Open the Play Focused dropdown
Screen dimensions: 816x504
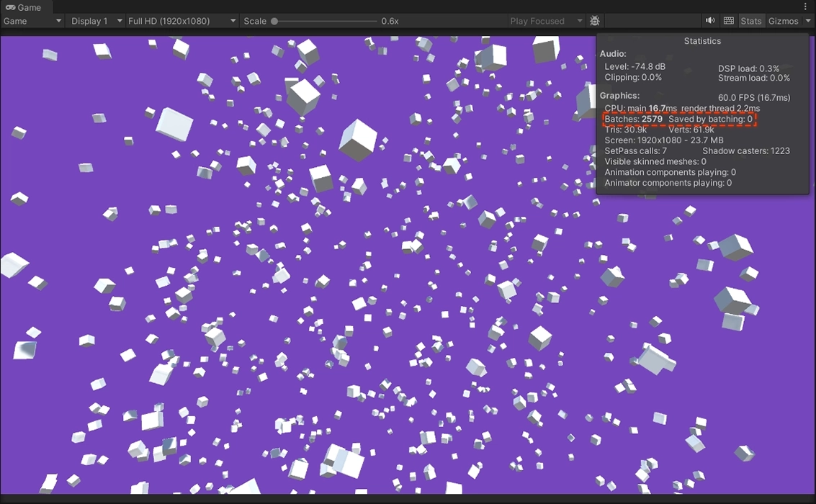(545, 21)
